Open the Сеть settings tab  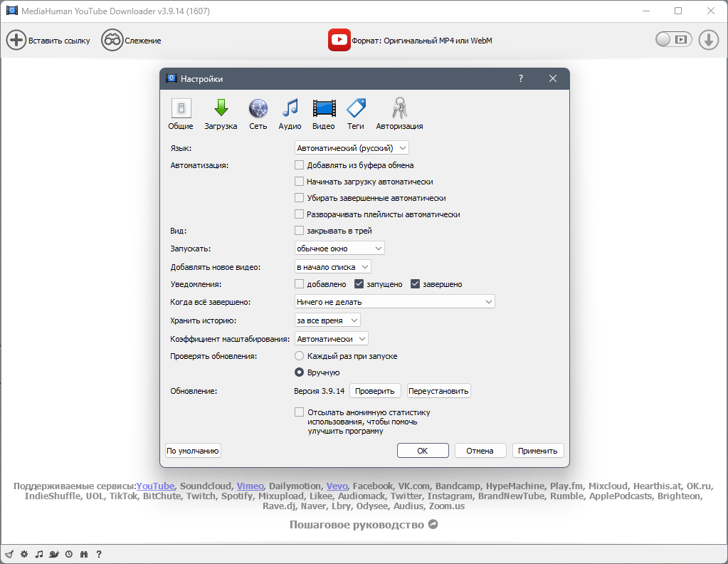point(258,114)
